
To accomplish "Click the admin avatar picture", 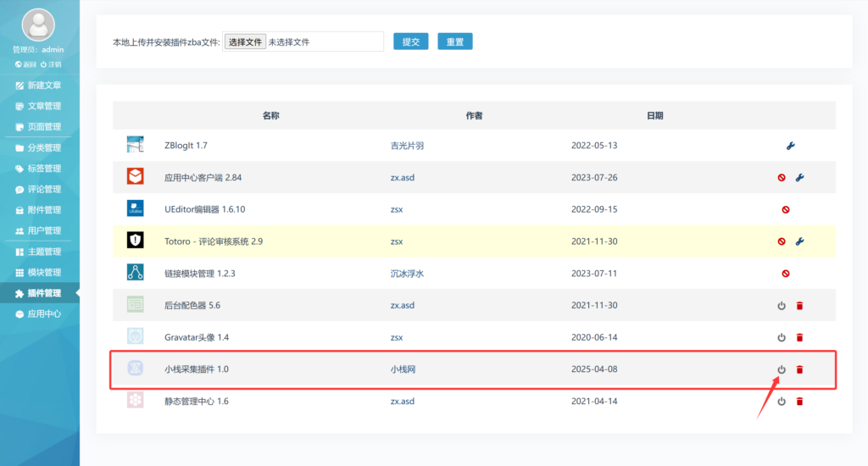I will 38,25.
